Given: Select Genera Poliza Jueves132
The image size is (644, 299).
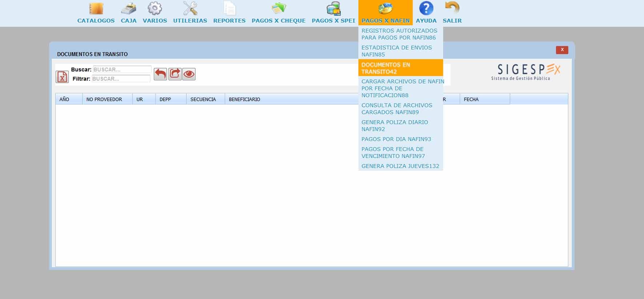Looking at the screenshot, I should coord(401,166).
